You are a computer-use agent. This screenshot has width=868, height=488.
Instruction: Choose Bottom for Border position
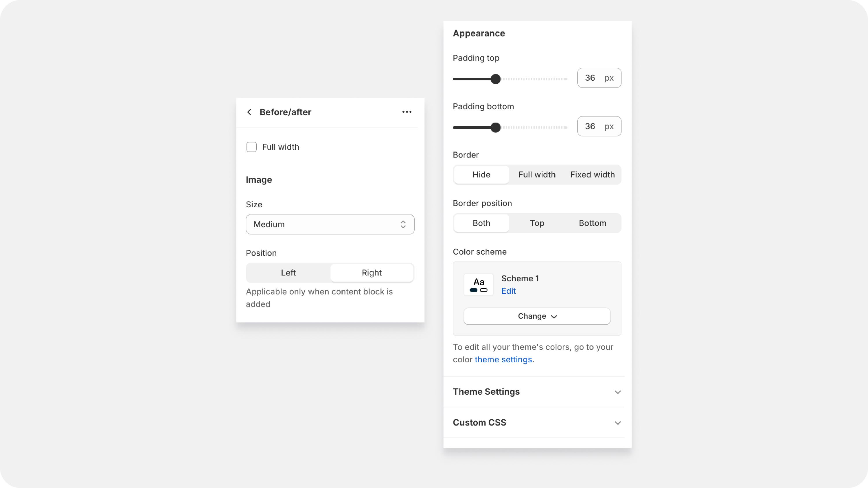pyautogui.click(x=592, y=223)
